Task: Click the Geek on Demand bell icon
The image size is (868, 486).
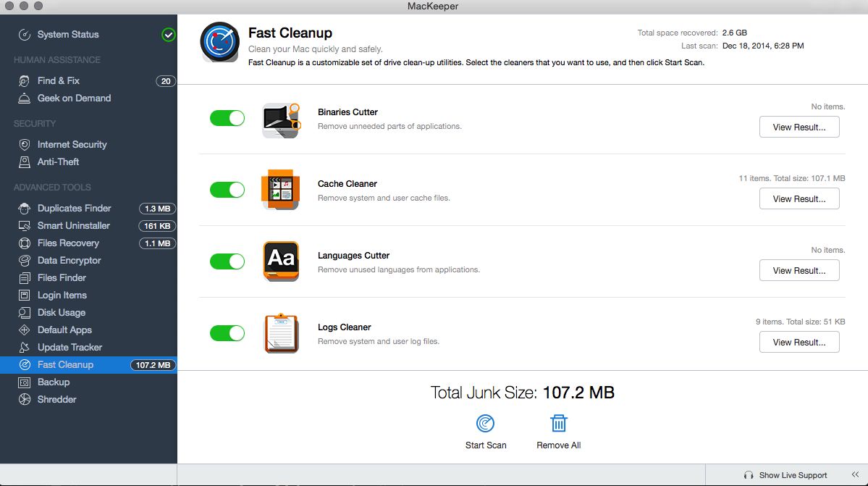Action: 25,98
